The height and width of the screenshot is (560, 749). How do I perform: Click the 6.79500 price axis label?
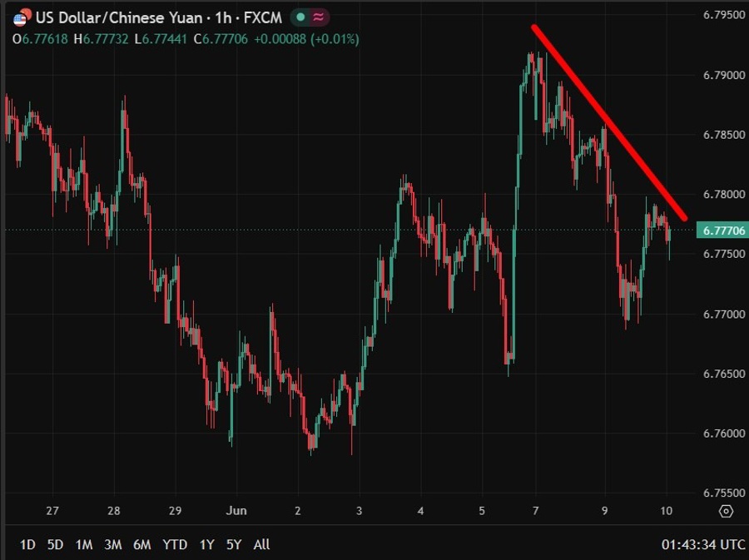point(724,15)
